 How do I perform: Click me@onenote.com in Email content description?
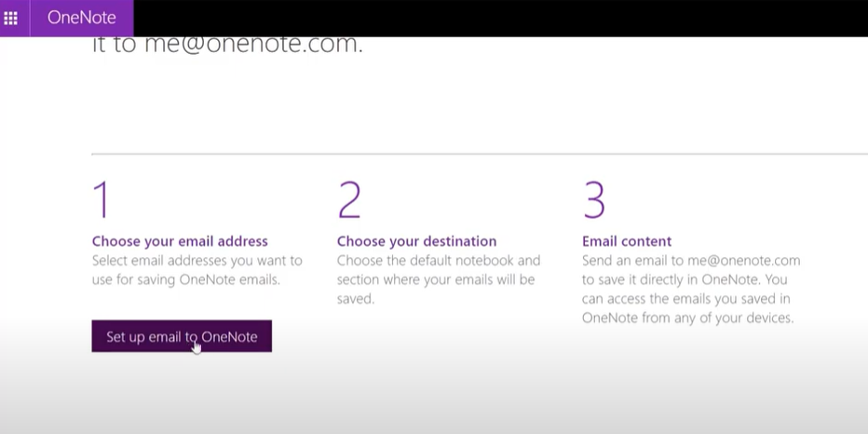coord(744,261)
